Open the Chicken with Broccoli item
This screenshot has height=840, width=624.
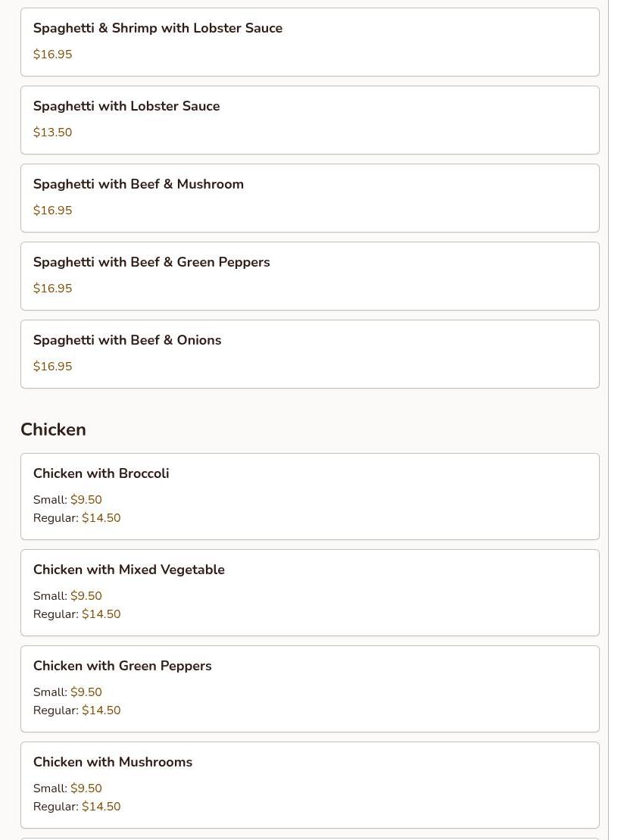[101, 473]
